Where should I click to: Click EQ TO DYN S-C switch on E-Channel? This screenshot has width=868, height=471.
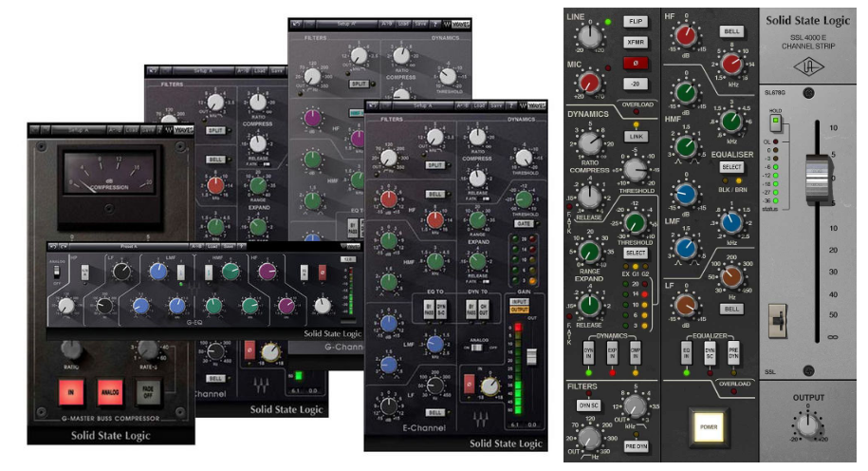(441, 310)
